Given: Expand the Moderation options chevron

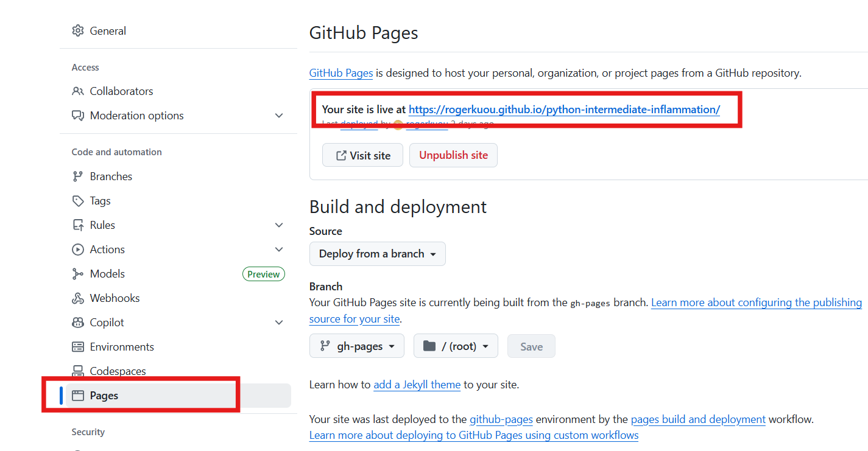Looking at the screenshot, I should tap(279, 115).
